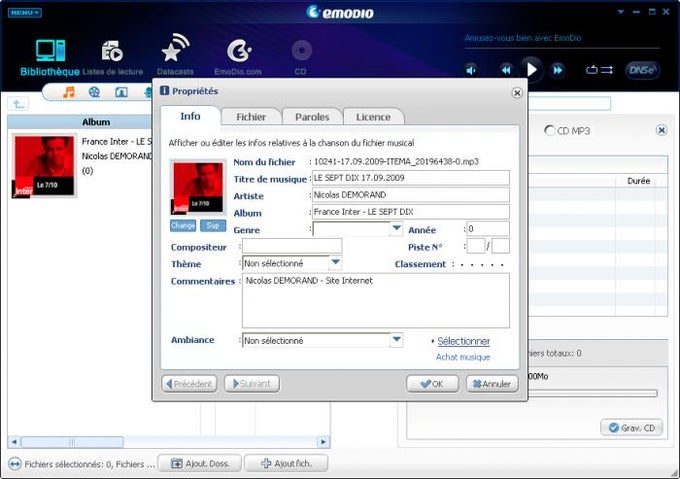Click the Durée column header
This screenshot has width=680, height=479.
[x=638, y=181]
